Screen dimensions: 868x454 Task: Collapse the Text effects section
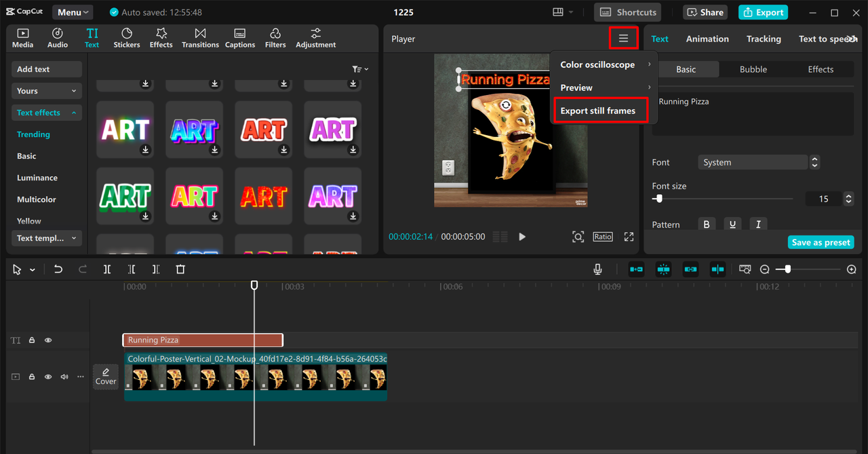[x=47, y=113]
